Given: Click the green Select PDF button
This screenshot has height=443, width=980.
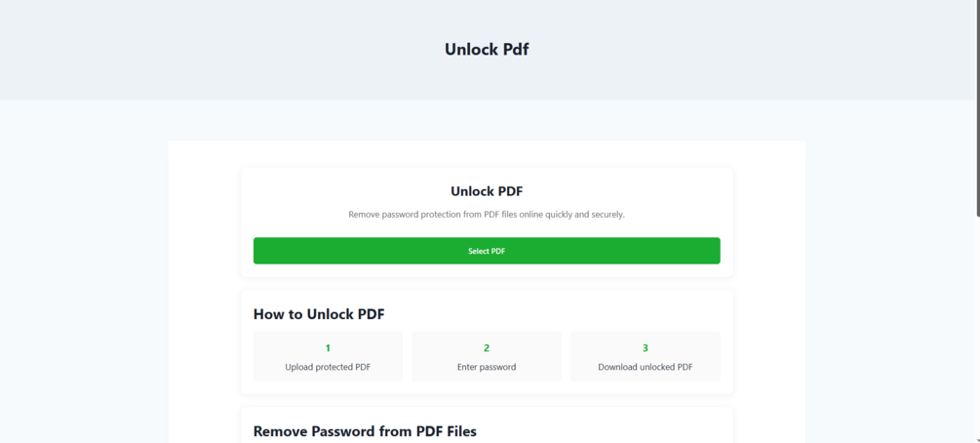Looking at the screenshot, I should pyautogui.click(x=487, y=251).
